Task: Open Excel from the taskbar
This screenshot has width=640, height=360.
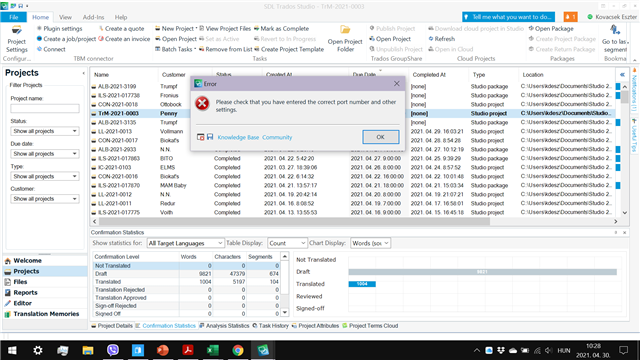Action: (x=213, y=350)
